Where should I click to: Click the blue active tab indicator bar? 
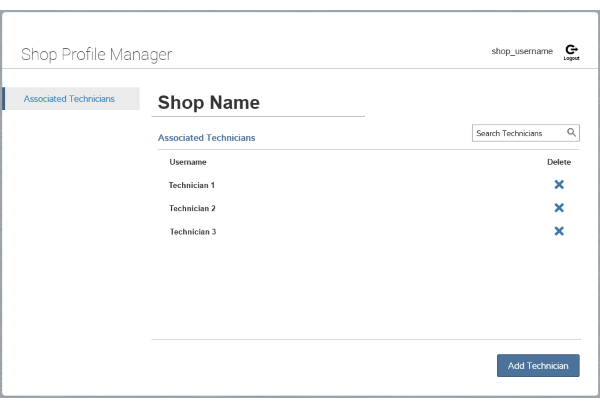pyautogui.click(x=4, y=98)
